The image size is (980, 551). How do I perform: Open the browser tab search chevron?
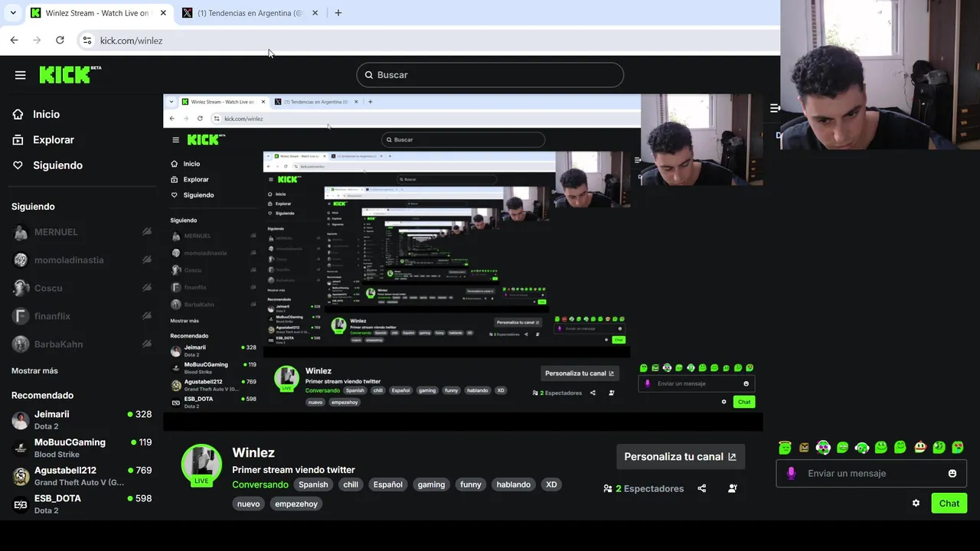click(x=13, y=13)
